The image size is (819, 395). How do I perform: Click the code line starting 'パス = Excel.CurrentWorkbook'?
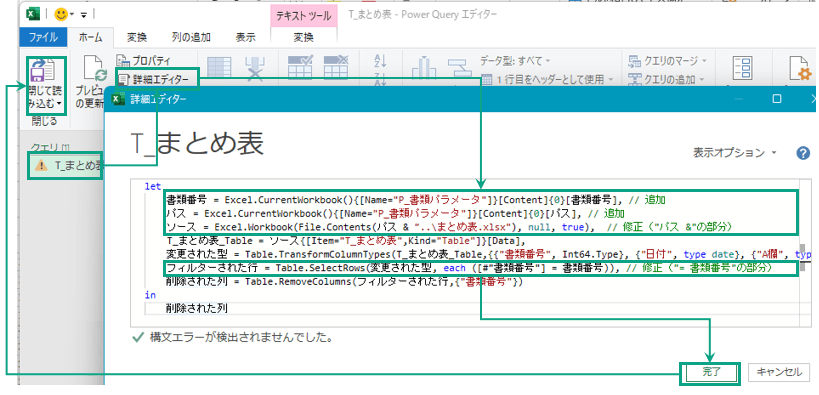pyautogui.click(x=395, y=213)
